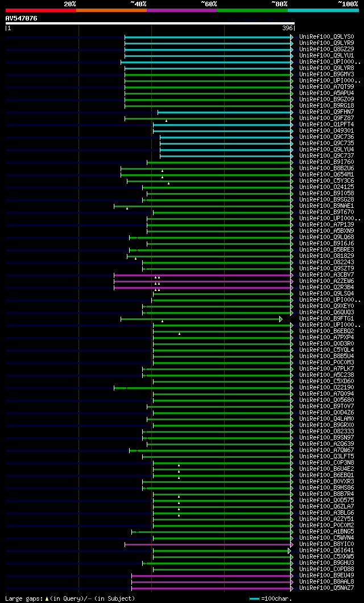Screen dimensions: 364x603
Task: Select the UniRef100_A7QT99 hit name
Action: click(327, 87)
